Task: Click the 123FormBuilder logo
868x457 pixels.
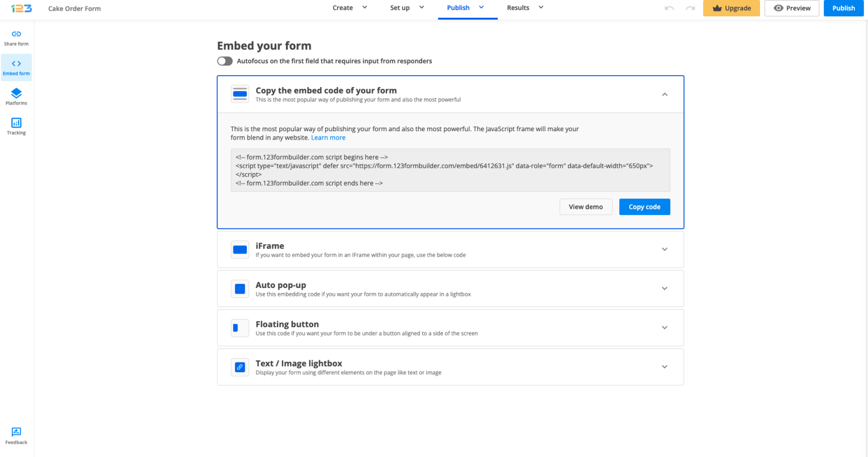Action: [x=21, y=8]
